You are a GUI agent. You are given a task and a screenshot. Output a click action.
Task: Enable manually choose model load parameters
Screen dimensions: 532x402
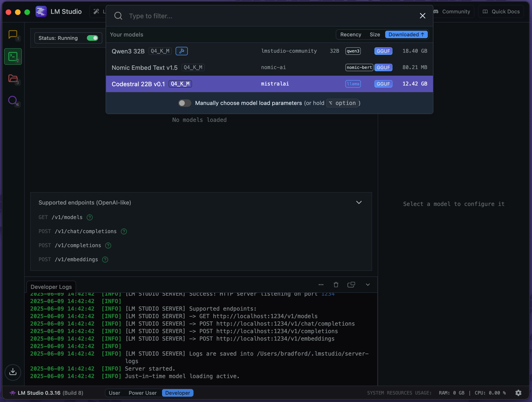click(x=185, y=103)
